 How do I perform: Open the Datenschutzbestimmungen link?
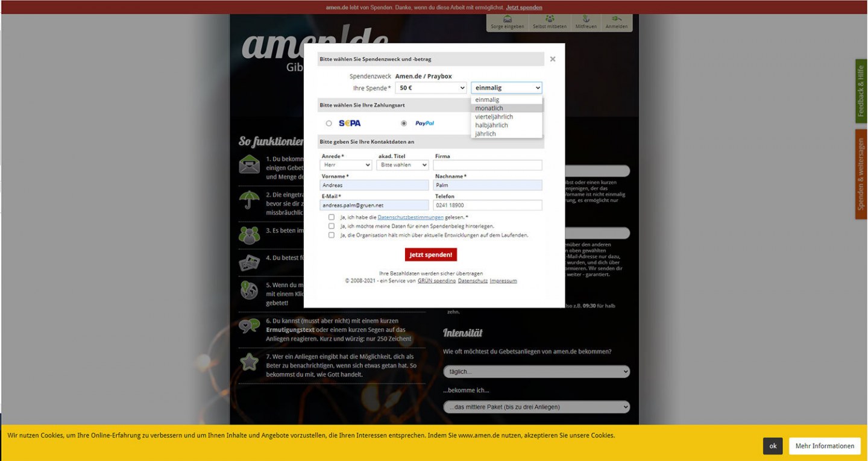tap(410, 217)
